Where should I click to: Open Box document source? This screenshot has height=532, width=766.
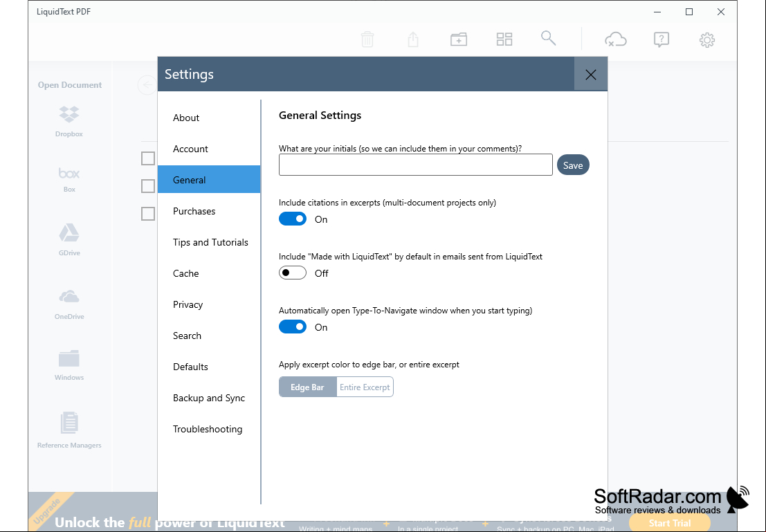tap(69, 179)
